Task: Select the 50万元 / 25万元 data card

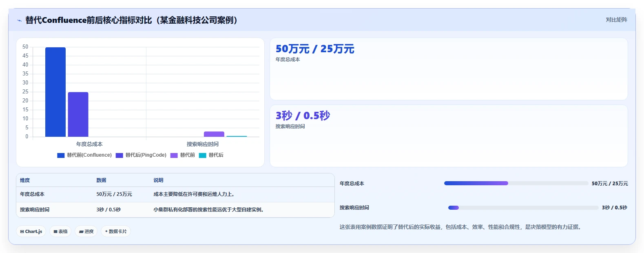Action: (x=449, y=69)
